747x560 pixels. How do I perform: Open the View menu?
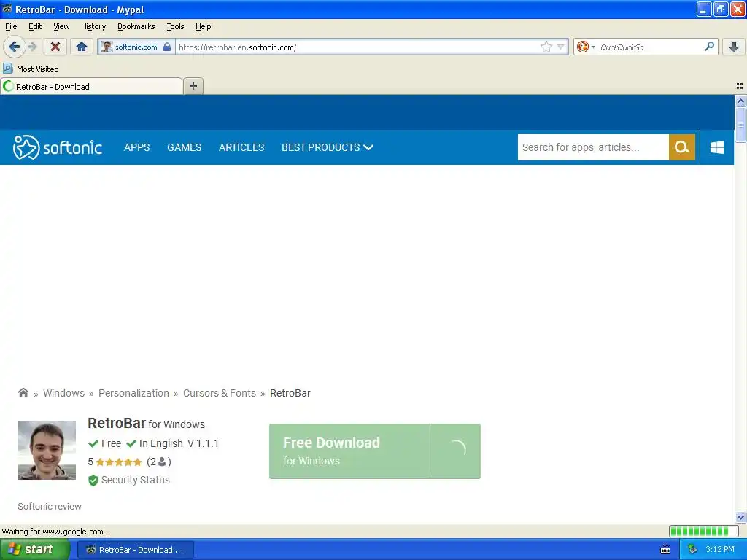pyautogui.click(x=61, y=26)
